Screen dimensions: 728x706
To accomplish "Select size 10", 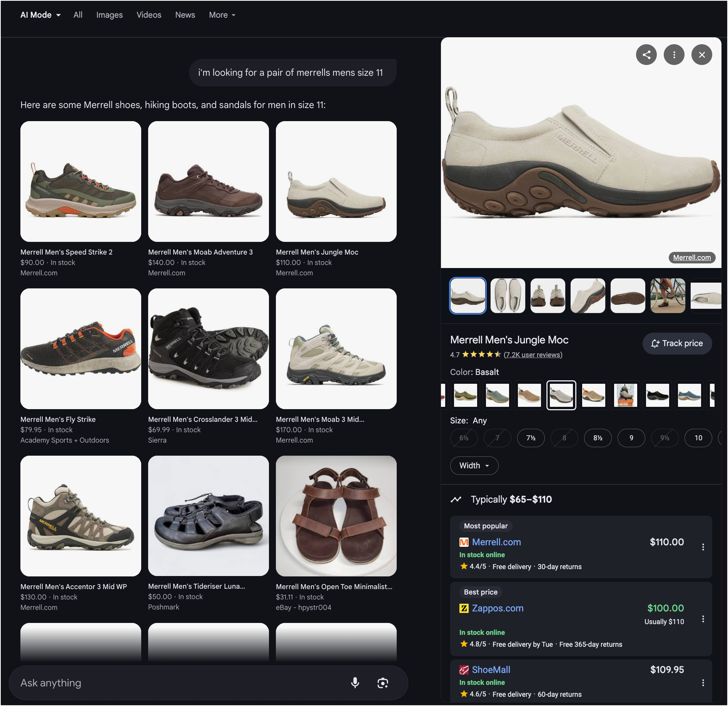I will pyautogui.click(x=698, y=438).
